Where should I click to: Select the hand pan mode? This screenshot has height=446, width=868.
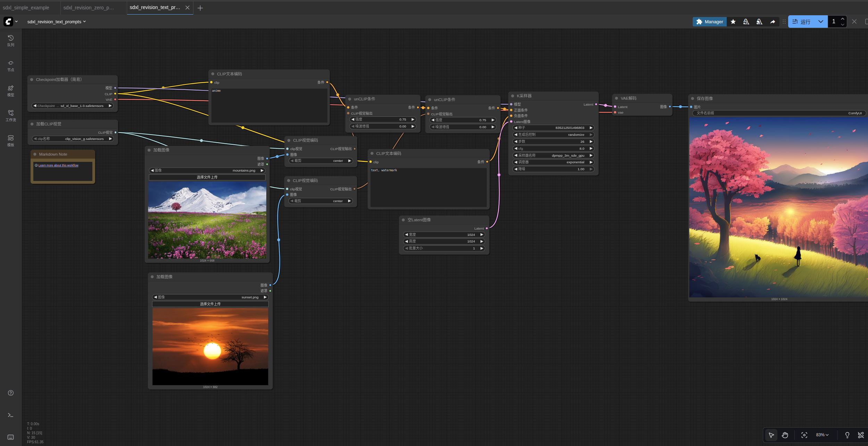click(785, 435)
